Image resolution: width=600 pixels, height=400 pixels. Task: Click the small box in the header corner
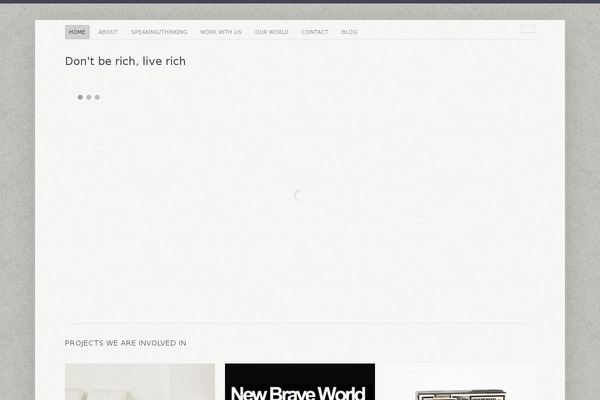(528, 29)
